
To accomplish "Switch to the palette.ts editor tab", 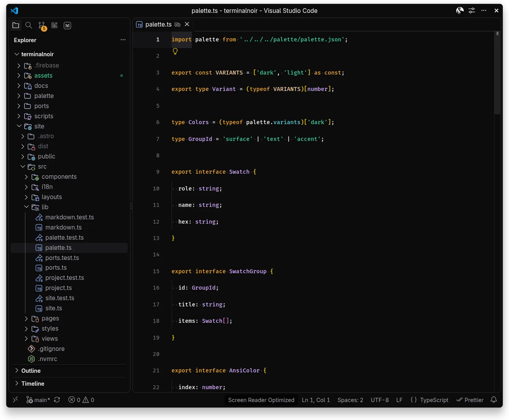I will (x=163, y=25).
